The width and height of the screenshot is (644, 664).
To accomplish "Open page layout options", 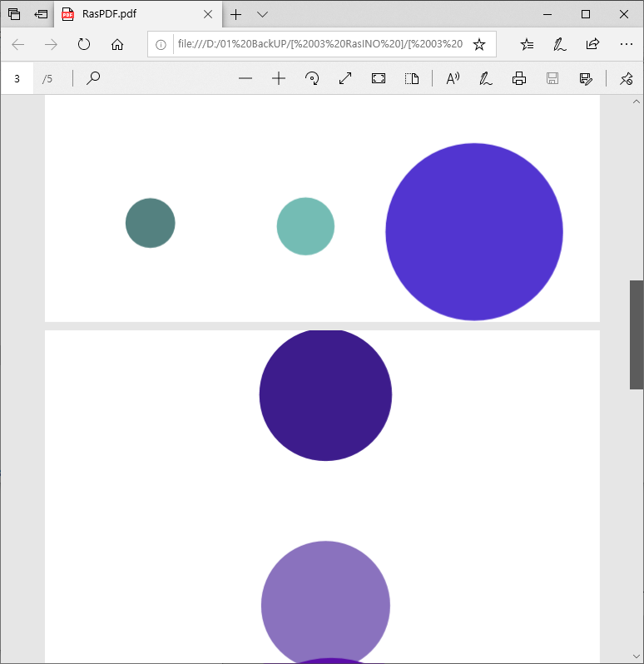I will pyautogui.click(x=412, y=78).
